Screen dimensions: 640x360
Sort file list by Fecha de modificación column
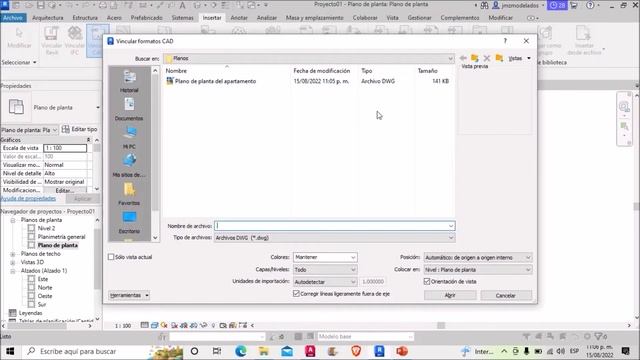(x=322, y=71)
